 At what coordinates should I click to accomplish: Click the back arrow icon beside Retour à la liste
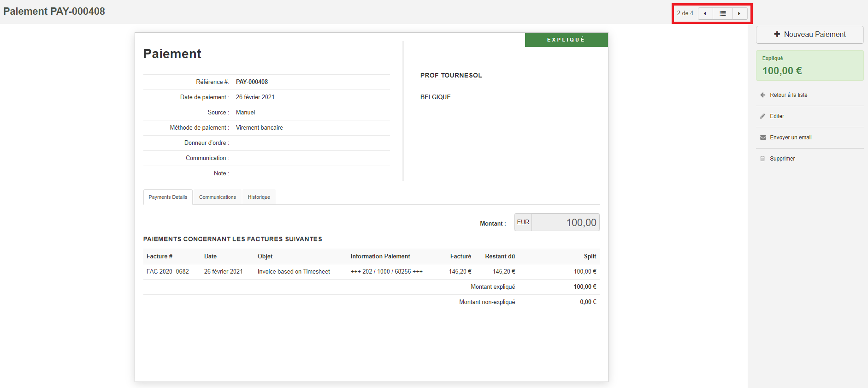pyautogui.click(x=763, y=95)
